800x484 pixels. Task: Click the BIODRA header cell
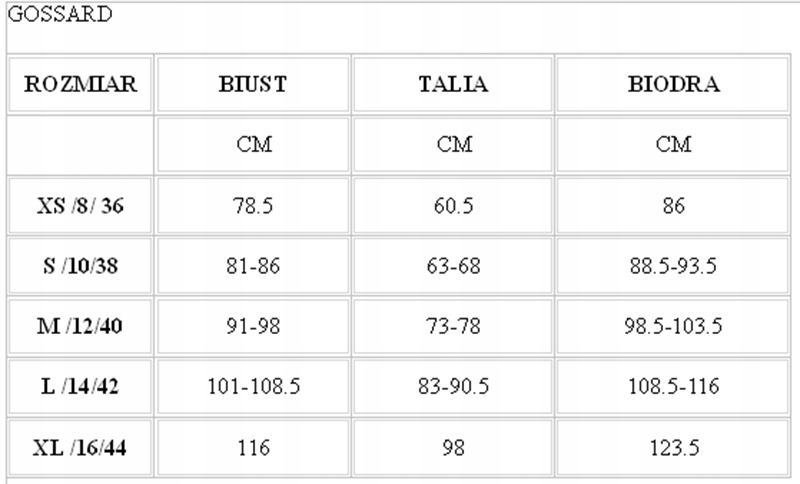[x=673, y=84]
